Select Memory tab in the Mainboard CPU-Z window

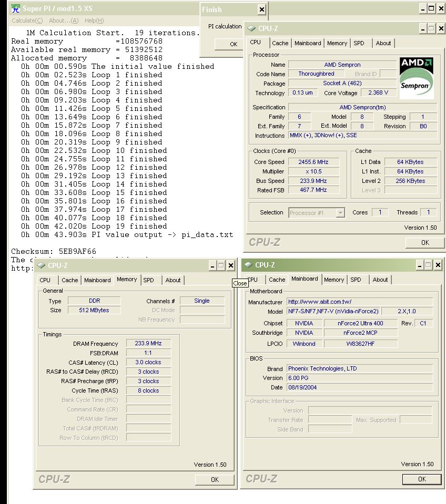point(334,280)
